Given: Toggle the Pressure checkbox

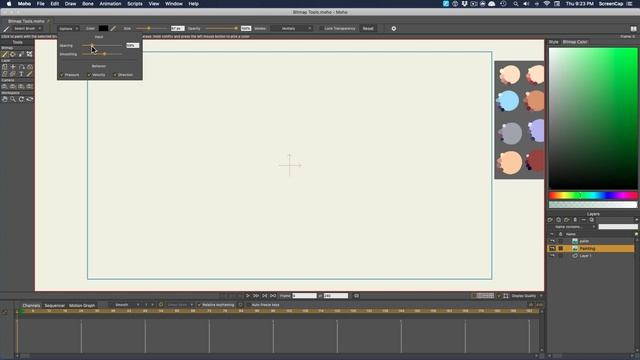Looking at the screenshot, I should tap(62, 75).
